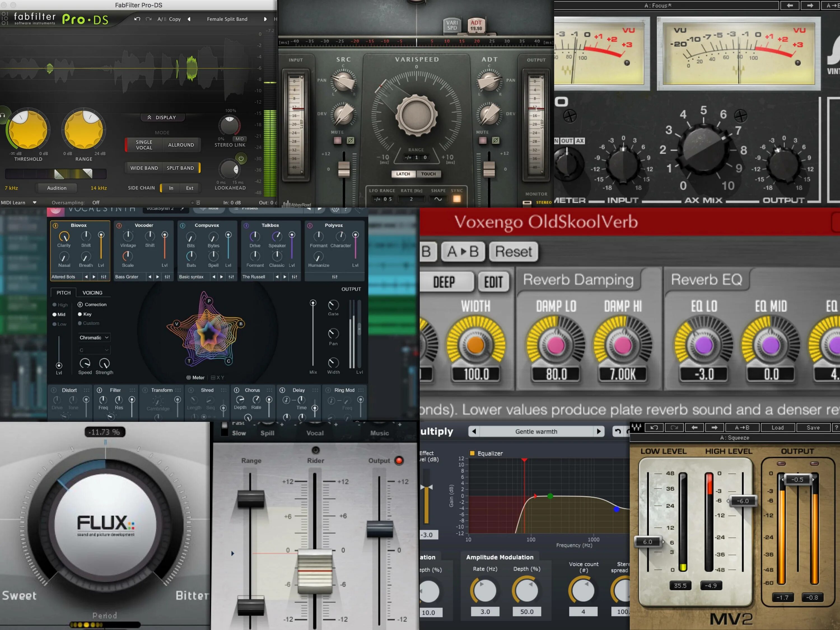
Task: Open Biovox advanced settings sliders icon
Action: coord(104,277)
